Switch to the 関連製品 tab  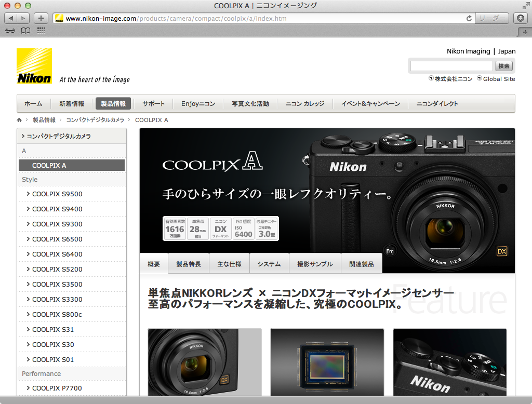pos(362,264)
